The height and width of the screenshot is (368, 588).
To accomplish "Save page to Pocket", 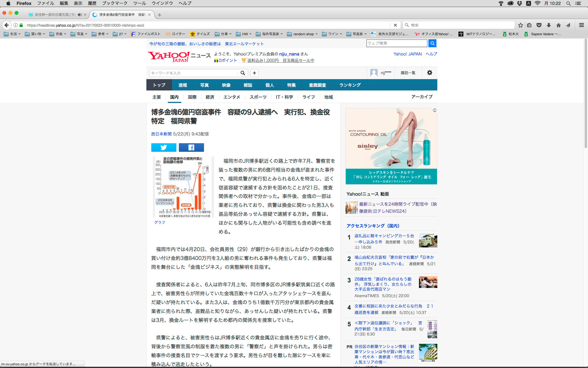I will click(539, 25).
